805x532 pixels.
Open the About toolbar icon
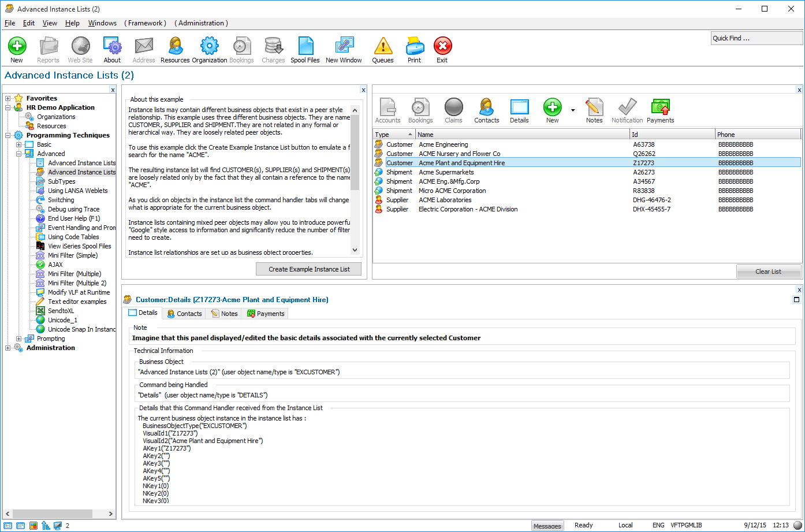coord(112,46)
